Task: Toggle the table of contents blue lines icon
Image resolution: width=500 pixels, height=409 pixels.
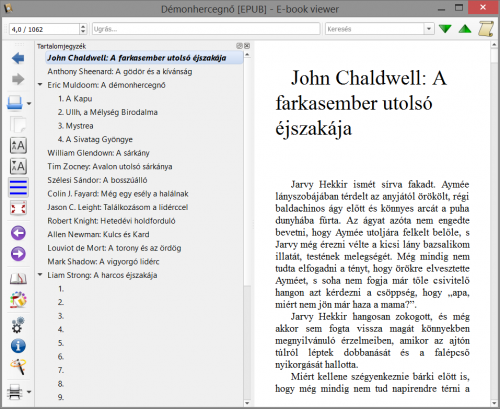Action: [18, 187]
